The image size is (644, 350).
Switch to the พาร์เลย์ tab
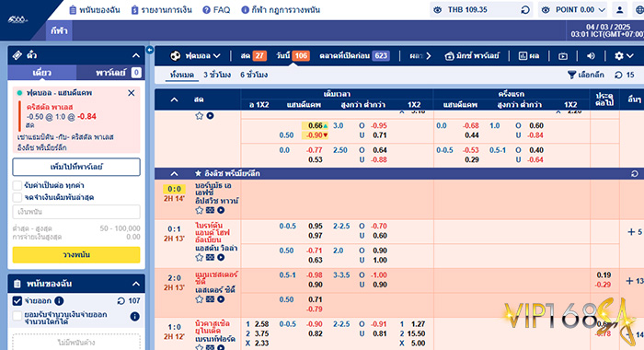[111, 73]
